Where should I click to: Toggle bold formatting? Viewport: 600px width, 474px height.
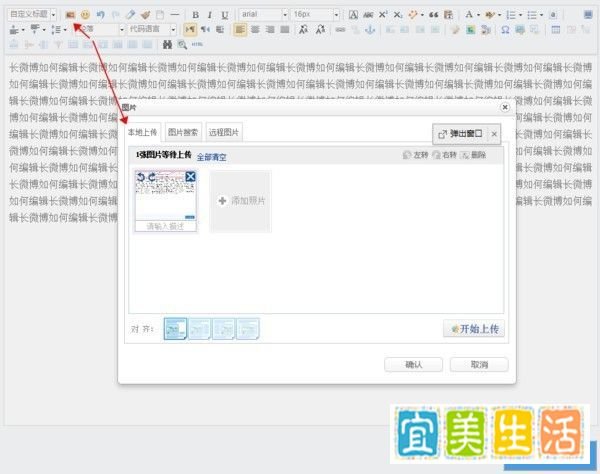click(x=195, y=15)
